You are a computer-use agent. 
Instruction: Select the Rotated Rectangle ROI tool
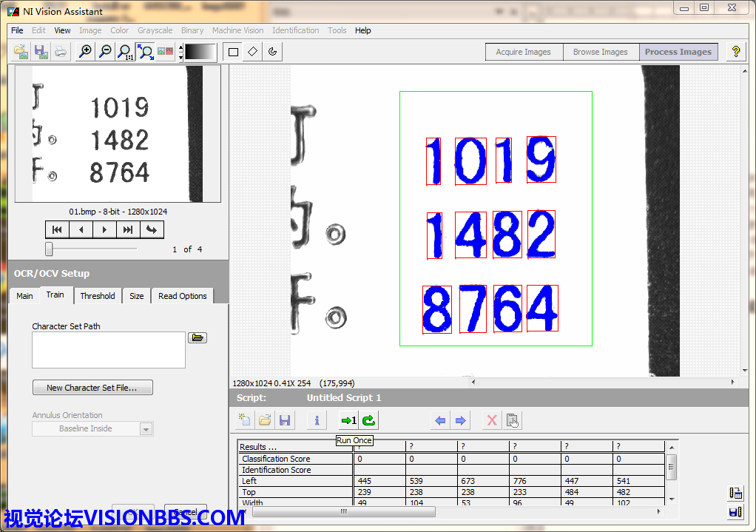click(x=253, y=52)
